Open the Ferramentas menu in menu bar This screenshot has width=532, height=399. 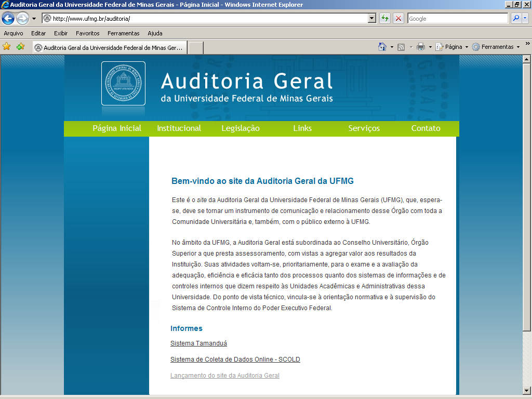point(124,33)
